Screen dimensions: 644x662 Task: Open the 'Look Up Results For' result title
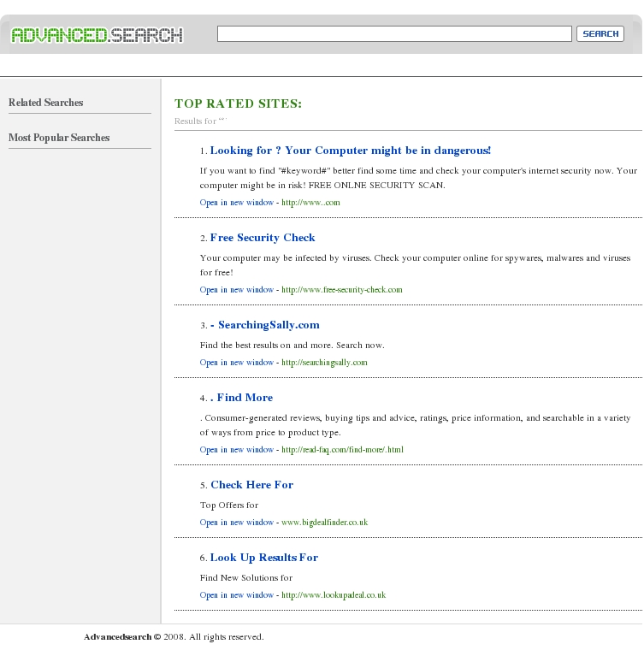(x=264, y=558)
